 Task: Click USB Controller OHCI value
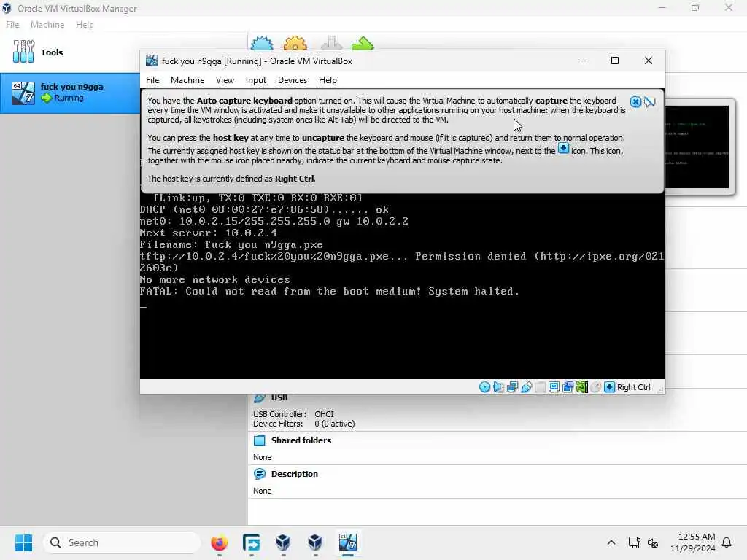324,414
